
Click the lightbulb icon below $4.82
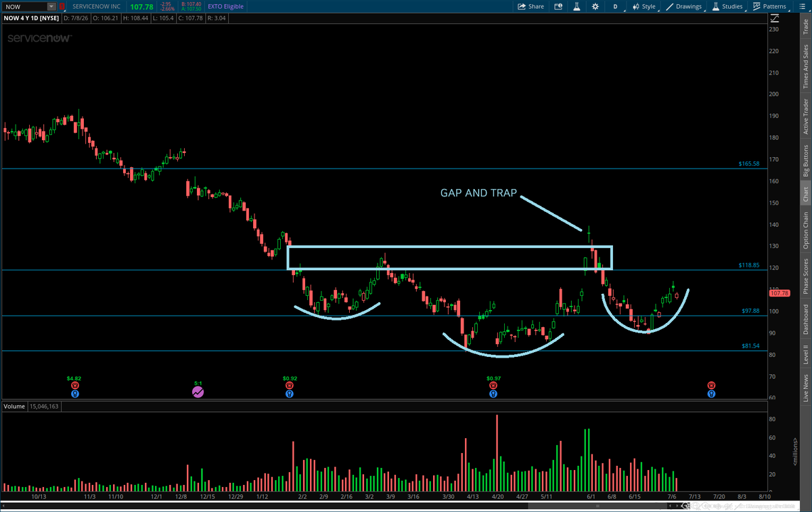(74, 392)
